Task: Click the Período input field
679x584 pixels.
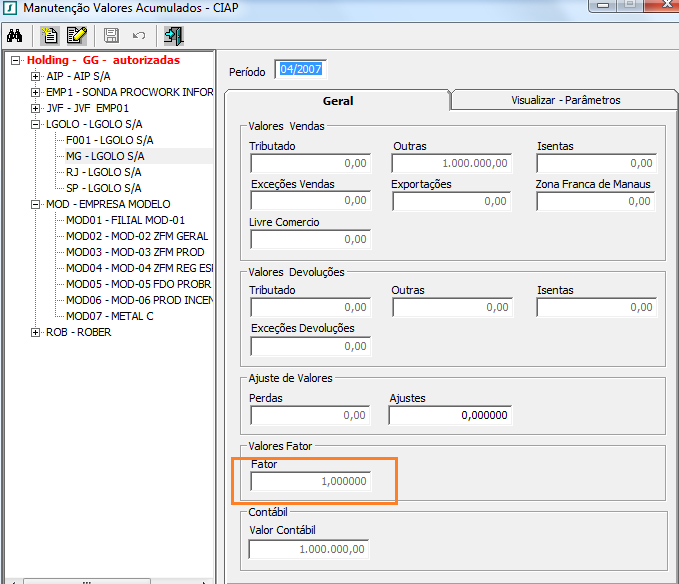Action: click(x=301, y=70)
